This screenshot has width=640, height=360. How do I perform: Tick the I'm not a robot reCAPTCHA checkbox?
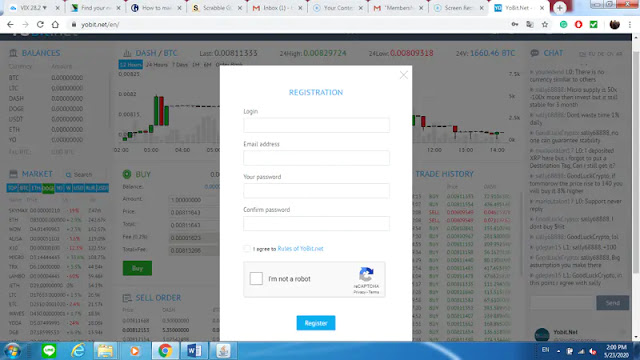(x=256, y=279)
